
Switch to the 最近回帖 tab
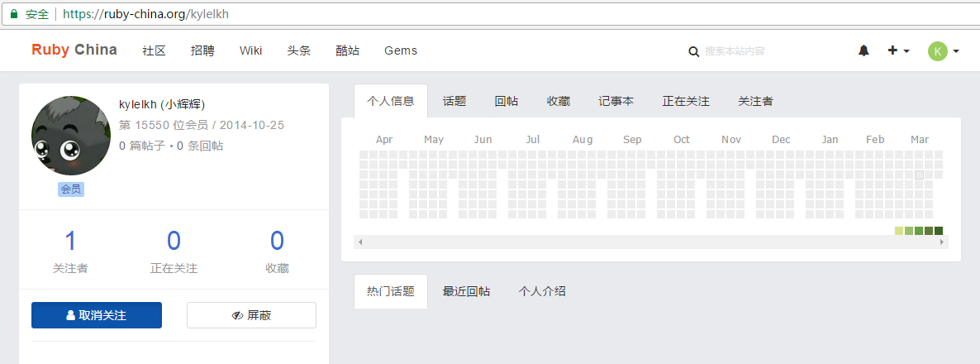coord(466,291)
